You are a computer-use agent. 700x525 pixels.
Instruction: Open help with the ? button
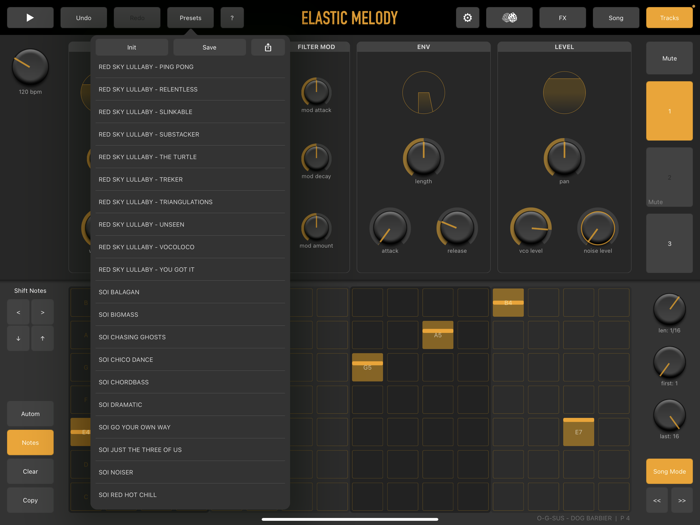[x=232, y=18]
